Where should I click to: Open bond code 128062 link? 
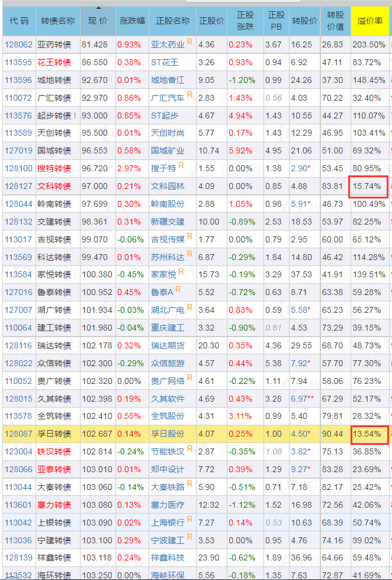[18, 44]
